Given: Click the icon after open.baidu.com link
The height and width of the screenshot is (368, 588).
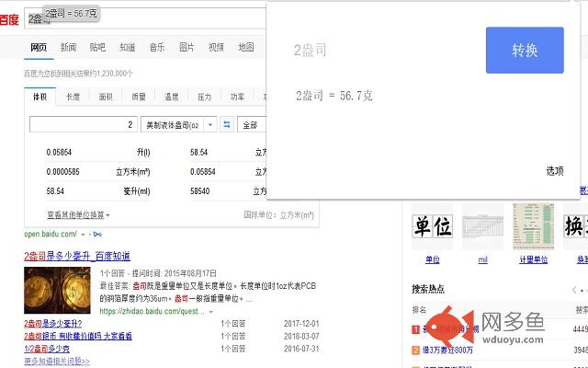Looking at the screenshot, I should [x=97, y=235].
